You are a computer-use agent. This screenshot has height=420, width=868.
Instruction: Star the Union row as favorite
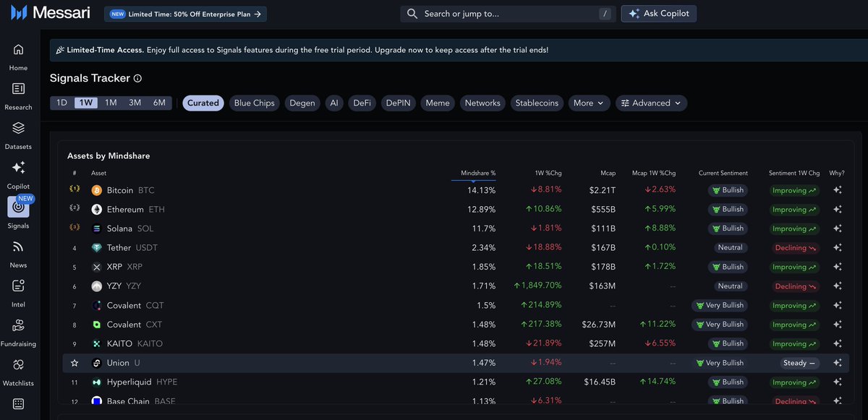tap(75, 363)
